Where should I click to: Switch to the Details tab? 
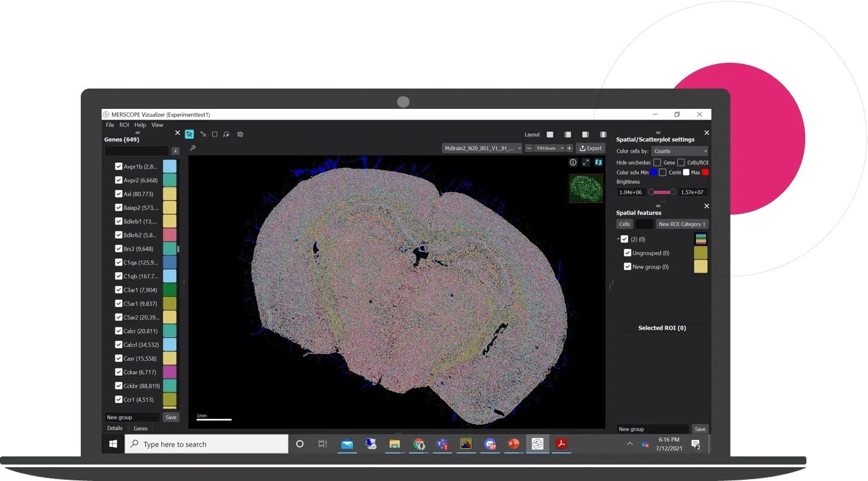(x=115, y=428)
